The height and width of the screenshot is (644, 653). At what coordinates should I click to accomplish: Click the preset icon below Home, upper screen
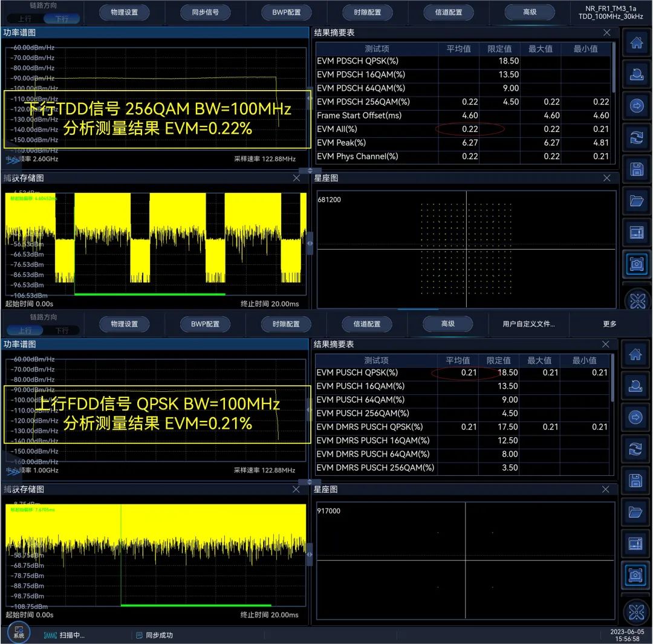pos(636,74)
